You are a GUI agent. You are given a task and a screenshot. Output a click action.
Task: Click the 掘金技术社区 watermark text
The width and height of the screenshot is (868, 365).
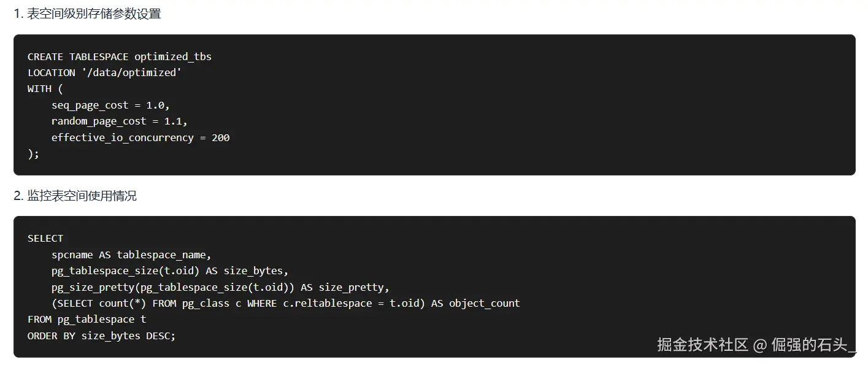tap(702, 345)
